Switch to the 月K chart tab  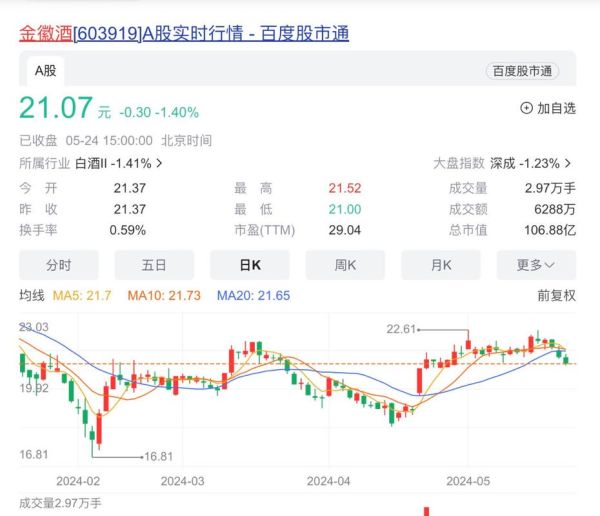coord(441,265)
